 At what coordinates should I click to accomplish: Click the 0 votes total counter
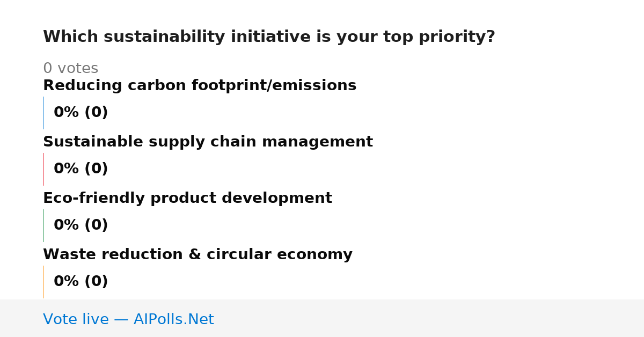[70, 69]
